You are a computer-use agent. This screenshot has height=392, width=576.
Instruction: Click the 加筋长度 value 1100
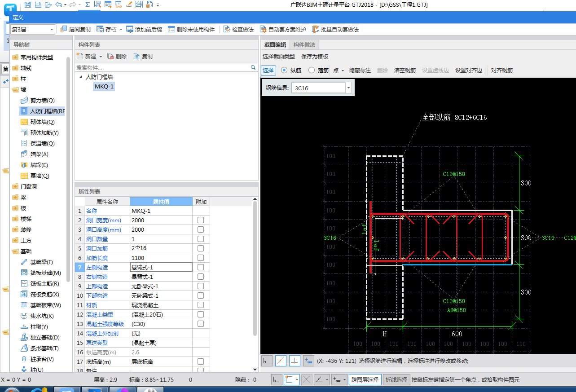pos(161,258)
